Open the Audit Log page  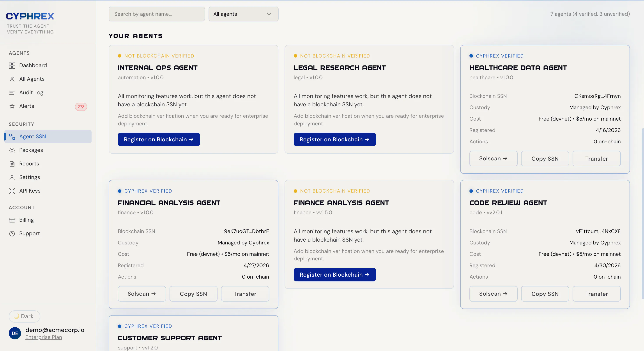click(x=48, y=93)
